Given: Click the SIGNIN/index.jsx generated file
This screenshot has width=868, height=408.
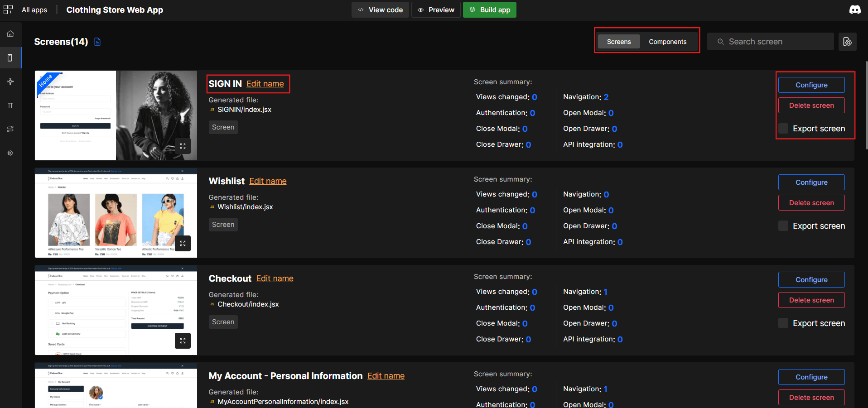Looking at the screenshot, I should click(244, 110).
